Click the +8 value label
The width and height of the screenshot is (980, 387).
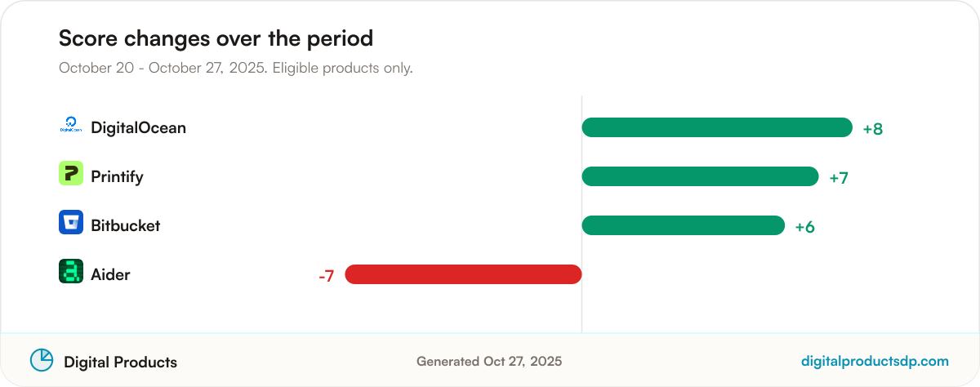click(873, 129)
